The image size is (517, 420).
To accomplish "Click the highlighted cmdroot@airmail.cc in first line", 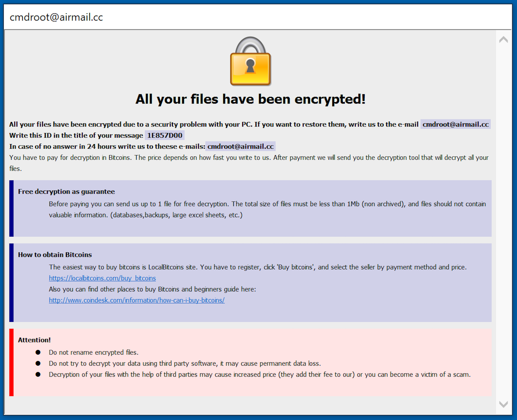I will pos(456,124).
